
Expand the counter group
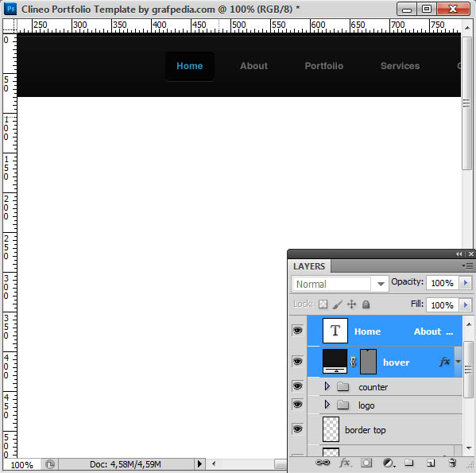click(x=327, y=386)
